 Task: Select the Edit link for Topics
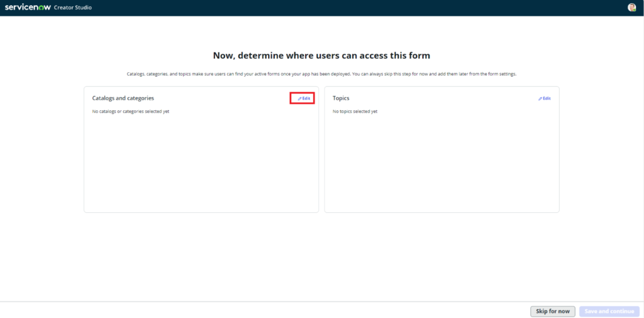547,98
